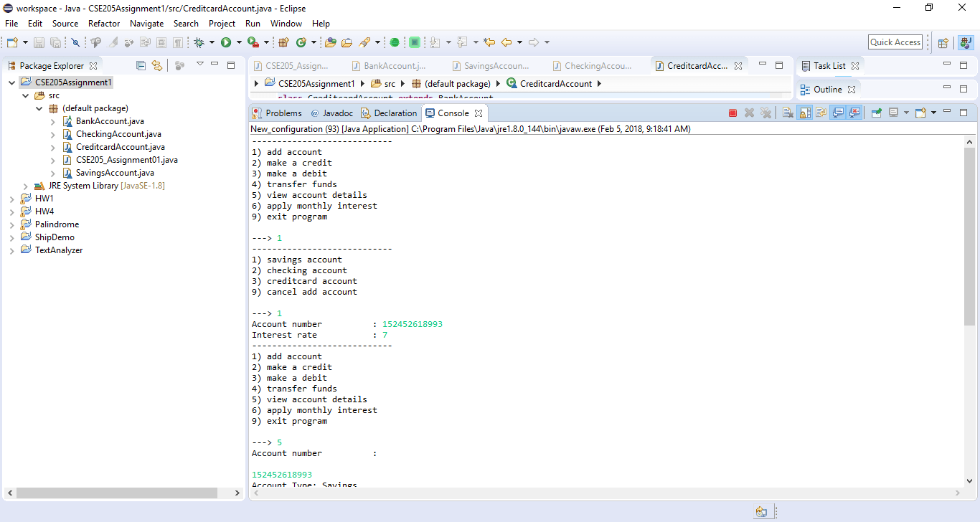
Task: Collapse the CSE205Assignment1 project
Action: coord(12,82)
